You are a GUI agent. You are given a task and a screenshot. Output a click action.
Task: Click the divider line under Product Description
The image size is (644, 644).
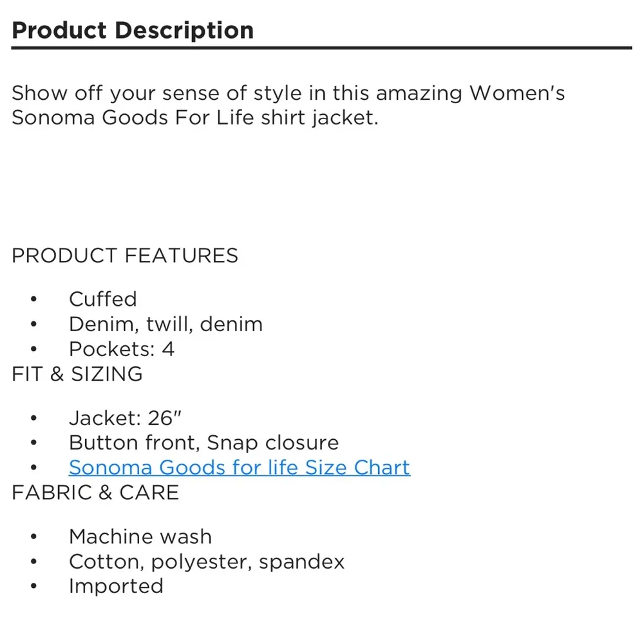point(321,48)
